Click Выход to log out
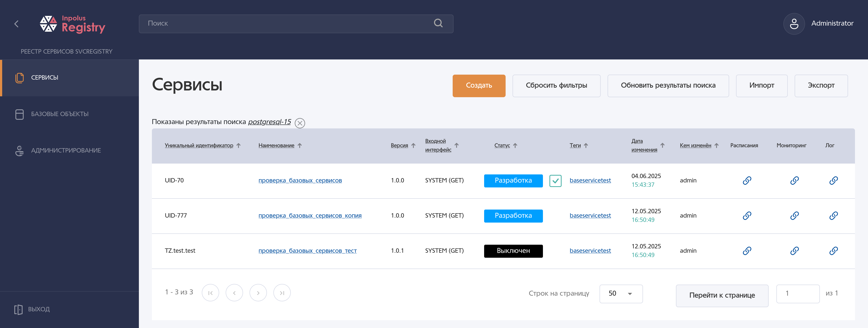868x328 pixels. tap(32, 309)
